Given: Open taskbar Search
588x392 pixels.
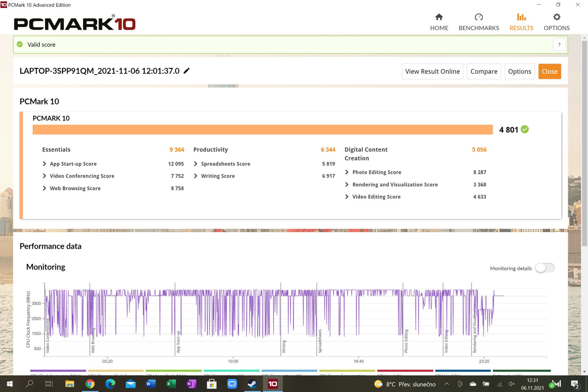Looking at the screenshot, I should click(x=29, y=384).
